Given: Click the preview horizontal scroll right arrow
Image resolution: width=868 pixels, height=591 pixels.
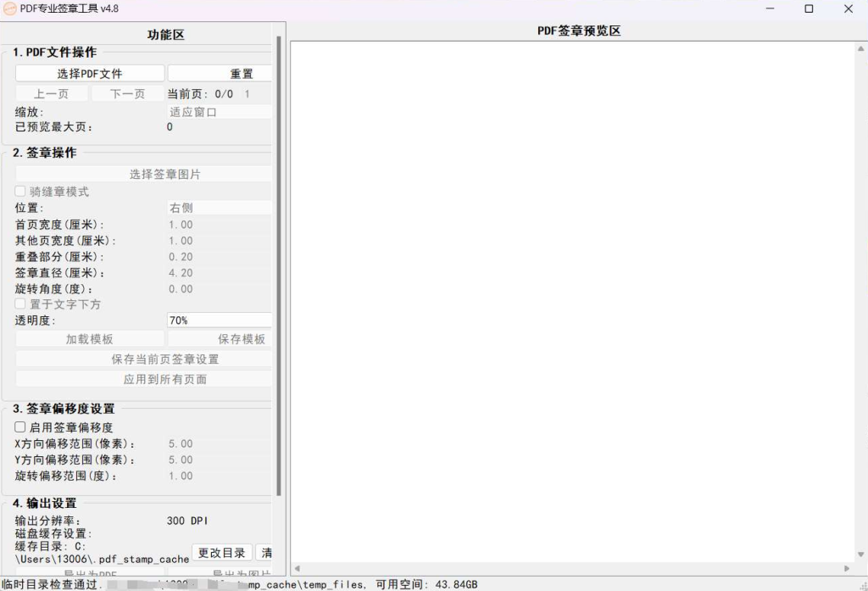Looking at the screenshot, I should [x=847, y=568].
